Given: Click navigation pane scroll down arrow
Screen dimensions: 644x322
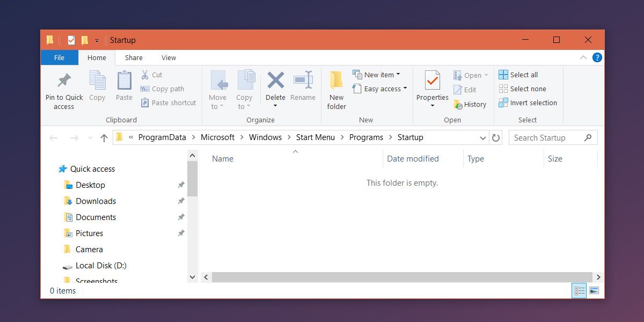Looking at the screenshot, I should point(193,277).
